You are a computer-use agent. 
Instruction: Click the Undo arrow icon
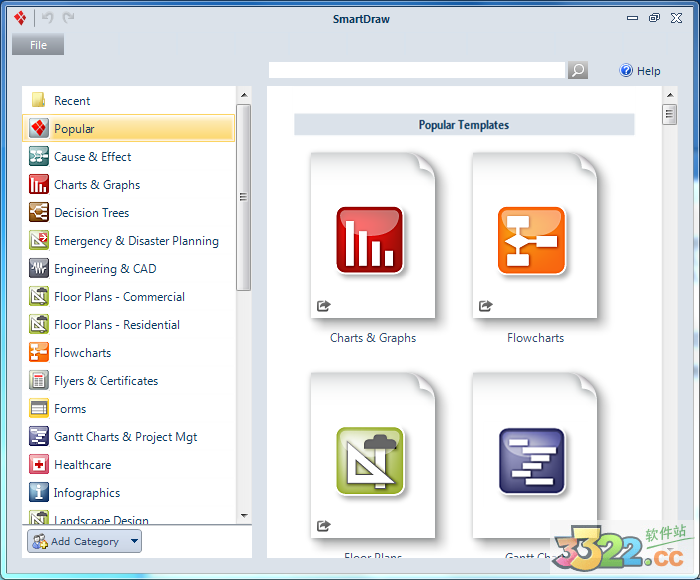[x=47, y=18]
